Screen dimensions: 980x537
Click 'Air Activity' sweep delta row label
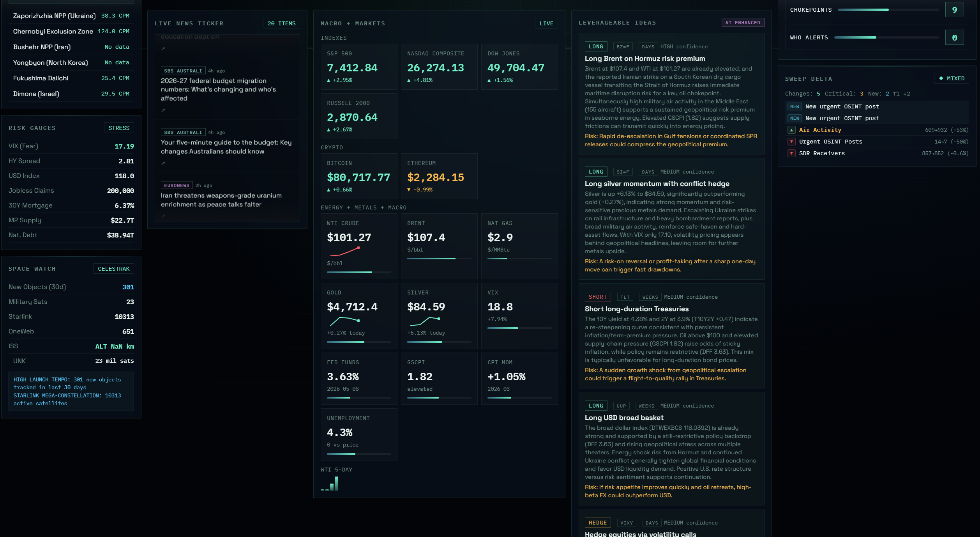click(820, 130)
